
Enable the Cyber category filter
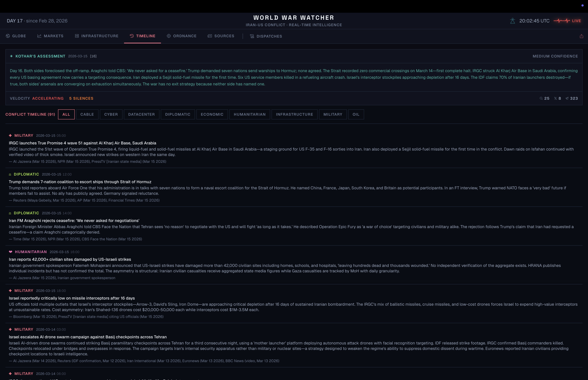pyautogui.click(x=111, y=114)
